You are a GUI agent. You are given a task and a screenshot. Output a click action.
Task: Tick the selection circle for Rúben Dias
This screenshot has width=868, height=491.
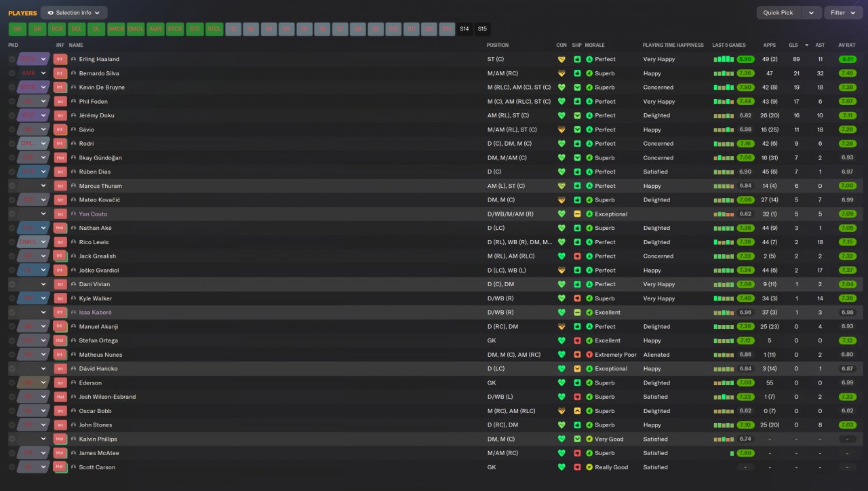click(12, 172)
